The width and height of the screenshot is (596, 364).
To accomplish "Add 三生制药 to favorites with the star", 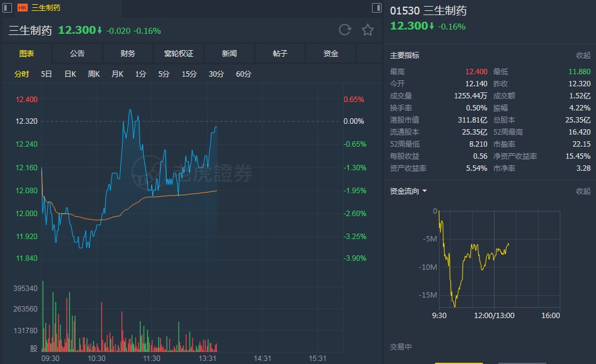I will 368,30.
